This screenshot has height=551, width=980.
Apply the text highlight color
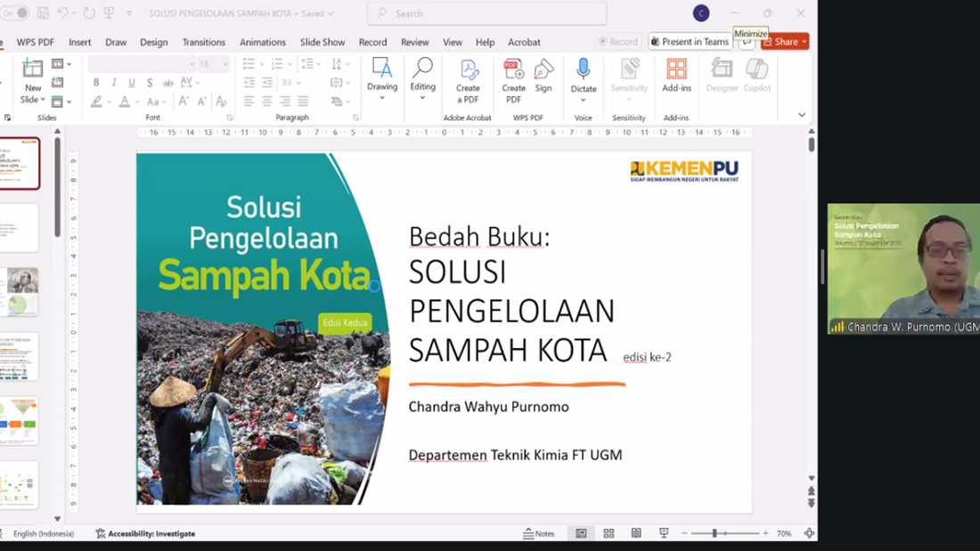click(96, 101)
